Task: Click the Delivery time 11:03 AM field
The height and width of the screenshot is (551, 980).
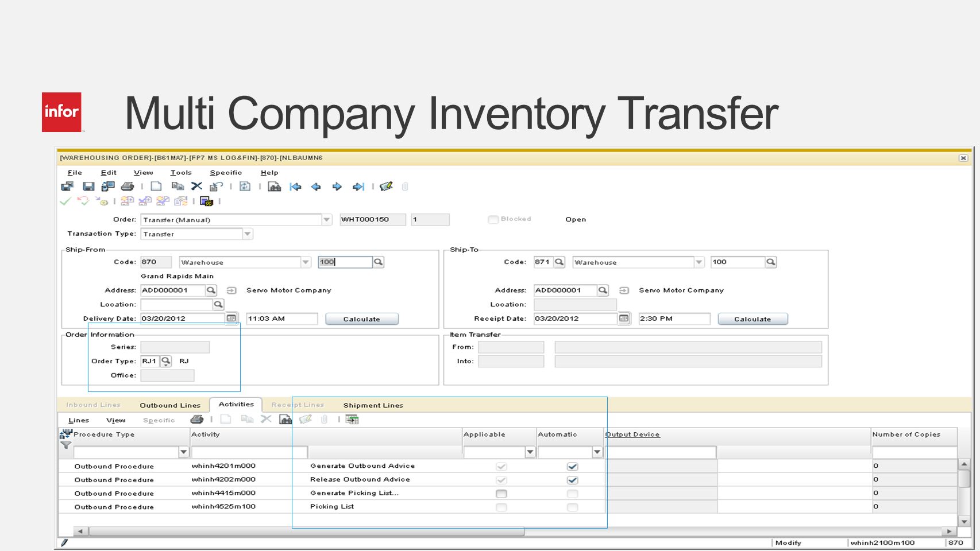Action: [x=282, y=319]
